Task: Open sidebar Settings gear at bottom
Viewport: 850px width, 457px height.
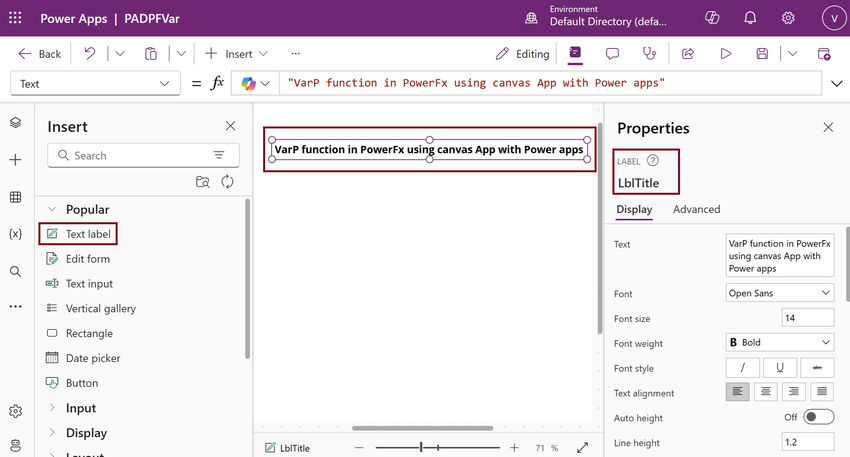Action: (x=15, y=411)
